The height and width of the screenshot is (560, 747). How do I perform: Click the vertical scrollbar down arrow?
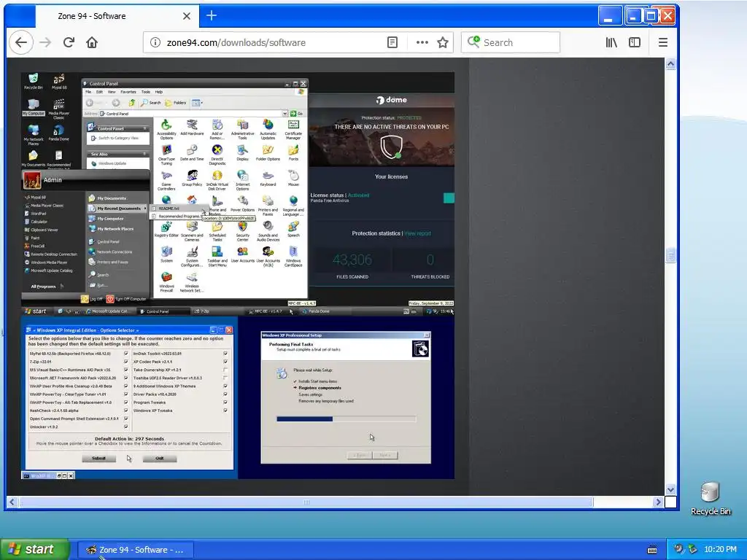(x=671, y=489)
